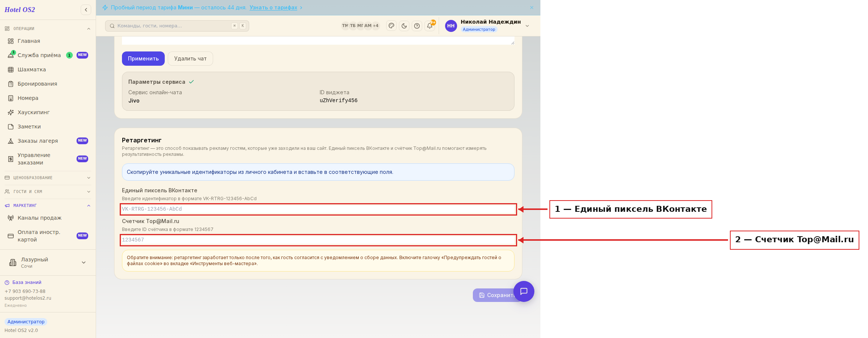Click the Оплата иностр. картой card icon
868x338 pixels.
pyautogui.click(x=11, y=236)
